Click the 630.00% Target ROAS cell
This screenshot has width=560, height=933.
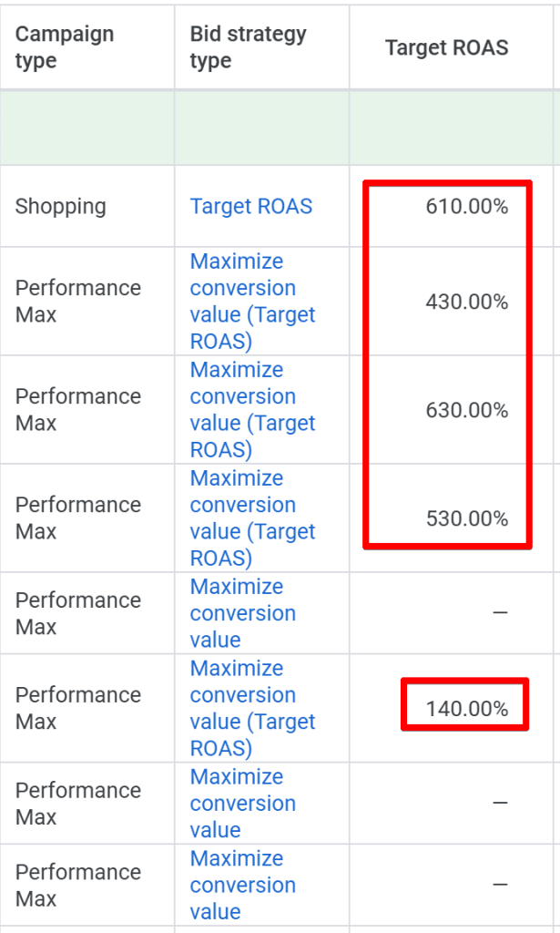click(466, 410)
